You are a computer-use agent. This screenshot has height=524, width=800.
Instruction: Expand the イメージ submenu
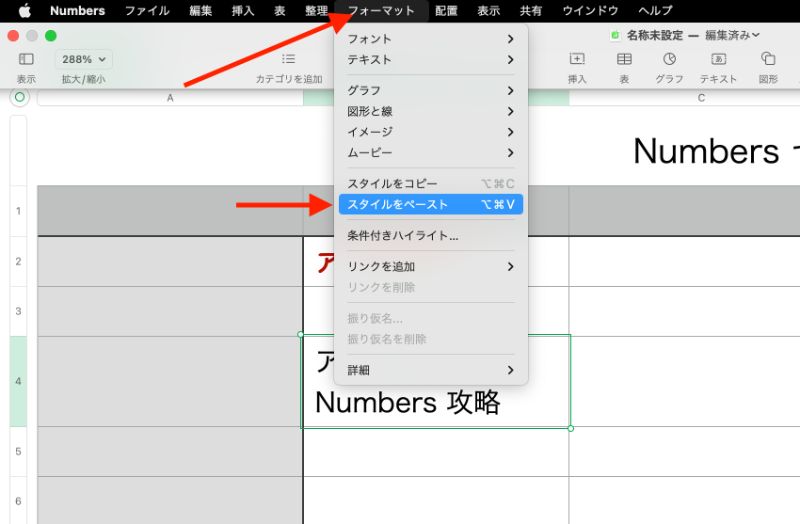pyautogui.click(x=431, y=132)
